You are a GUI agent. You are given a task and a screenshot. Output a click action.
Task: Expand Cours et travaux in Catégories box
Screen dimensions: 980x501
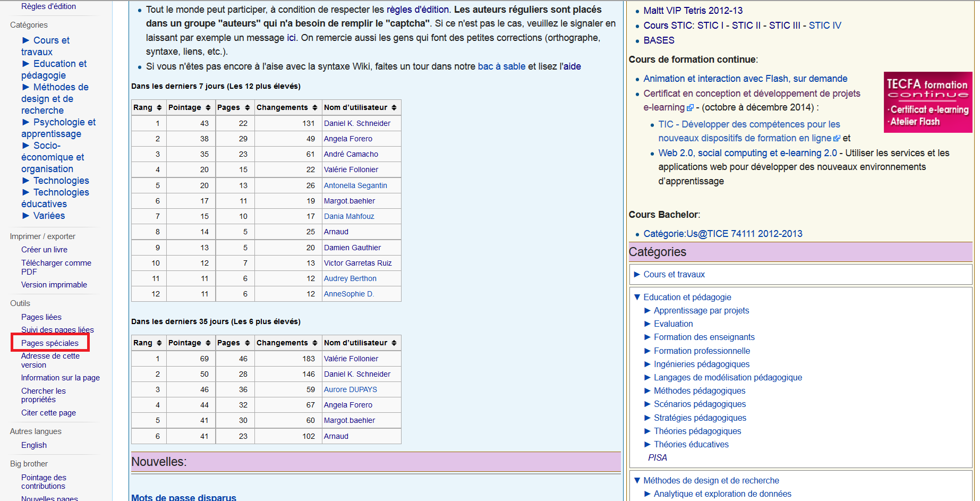pyautogui.click(x=637, y=274)
